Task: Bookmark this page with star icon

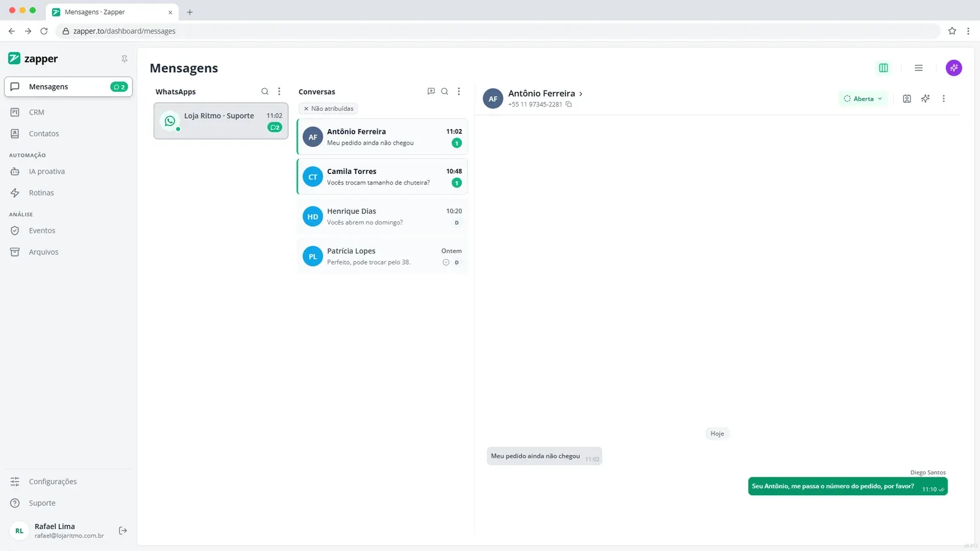Action: [x=952, y=31]
